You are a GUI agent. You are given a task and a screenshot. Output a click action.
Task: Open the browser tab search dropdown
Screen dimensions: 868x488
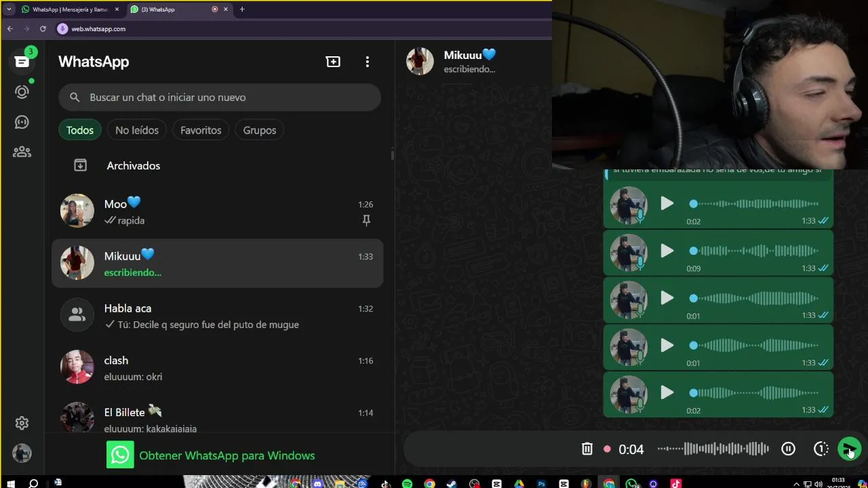point(9,9)
